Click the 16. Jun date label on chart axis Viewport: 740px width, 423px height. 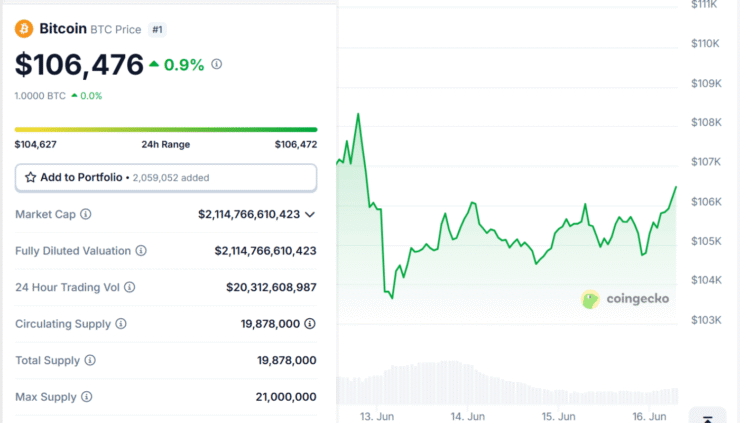(x=649, y=416)
